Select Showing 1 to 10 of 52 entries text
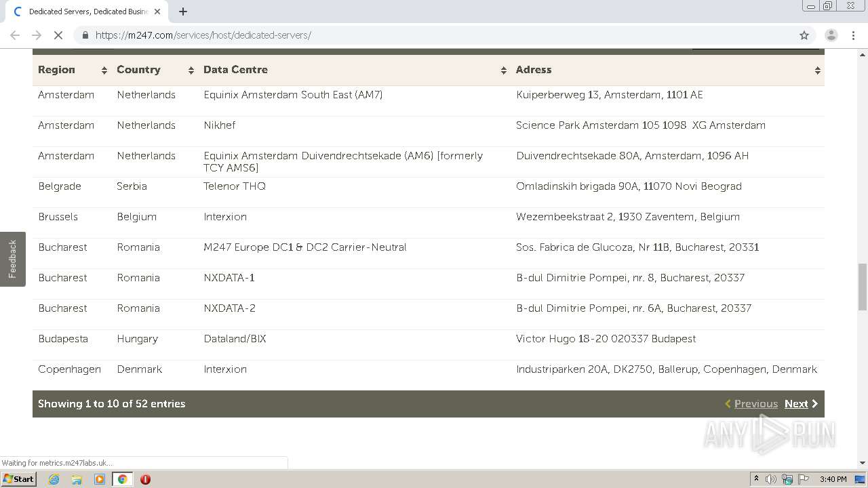 click(112, 404)
